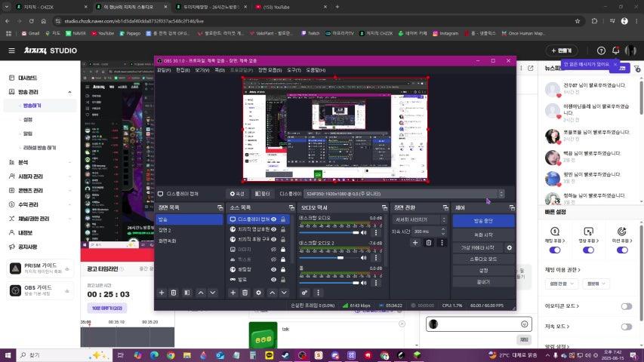Image resolution: width=644 pixels, height=362 pixels.
Task: Open the 편집(E) menu in OBS
Action: click(183, 70)
